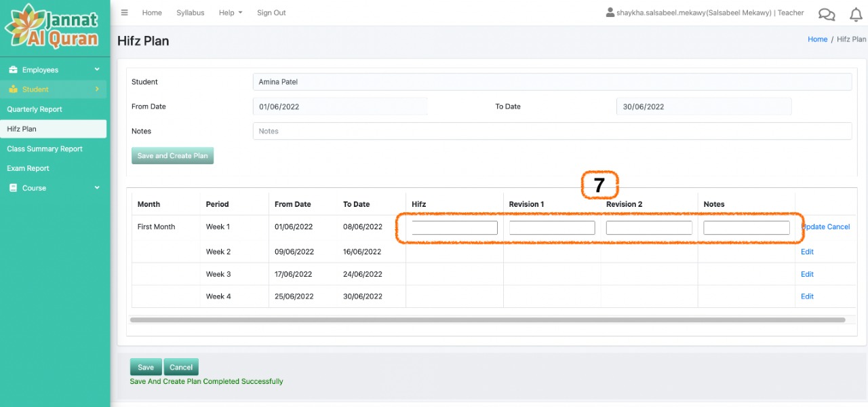This screenshot has width=868, height=407.
Task: Click the Cancel link in Week 1 row
Action: tap(838, 227)
